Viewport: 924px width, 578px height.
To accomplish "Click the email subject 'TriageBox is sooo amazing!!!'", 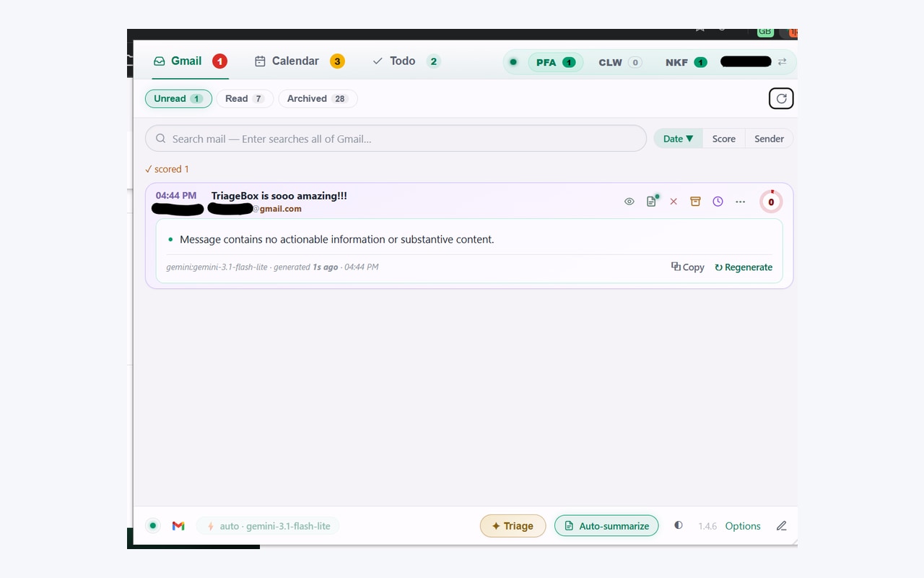I will click(x=279, y=196).
